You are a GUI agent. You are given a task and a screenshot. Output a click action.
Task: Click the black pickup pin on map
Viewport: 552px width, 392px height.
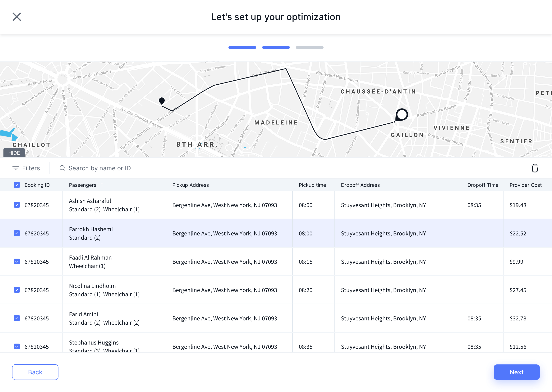(162, 101)
